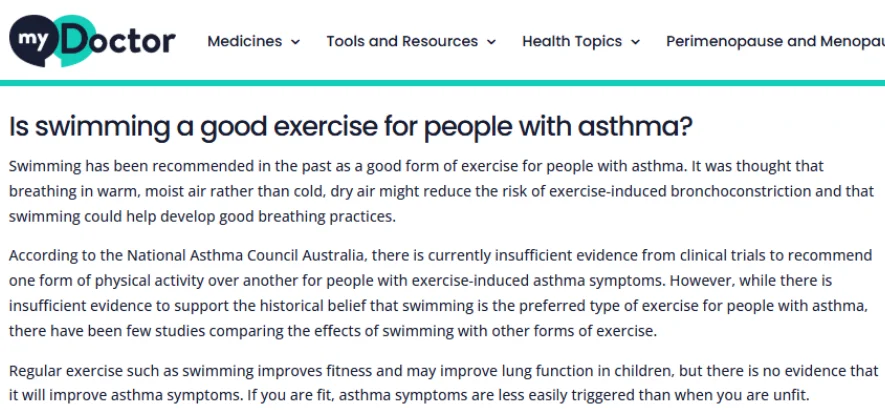Click the paragraph starting 'Regular exercise such as swimming'
The height and width of the screenshot is (410, 885).
coord(430,382)
